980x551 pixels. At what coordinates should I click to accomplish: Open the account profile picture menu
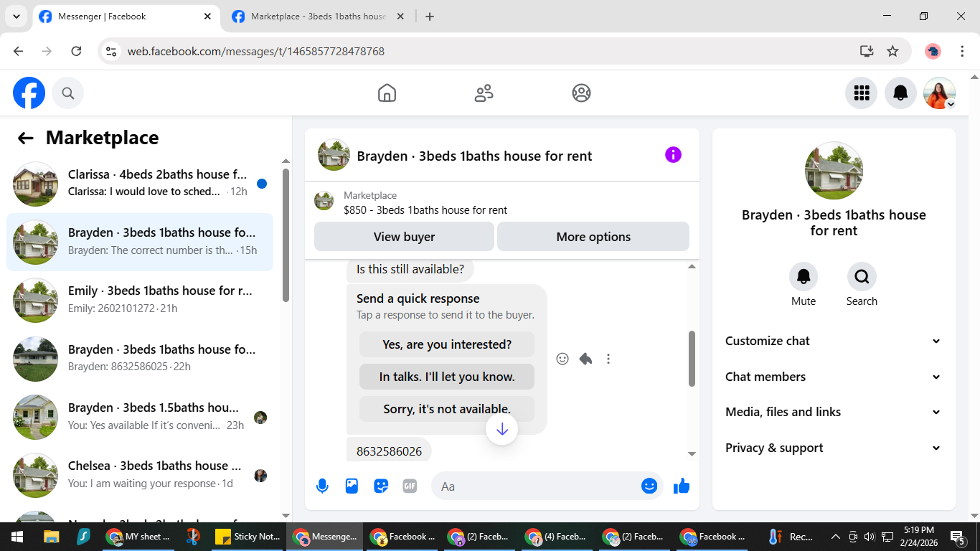coord(939,93)
